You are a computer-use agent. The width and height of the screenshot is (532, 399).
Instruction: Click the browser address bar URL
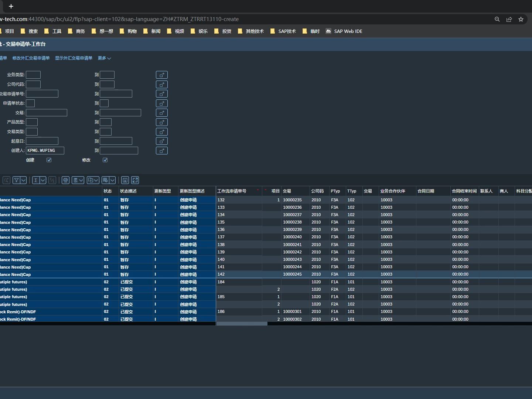[x=119, y=19]
